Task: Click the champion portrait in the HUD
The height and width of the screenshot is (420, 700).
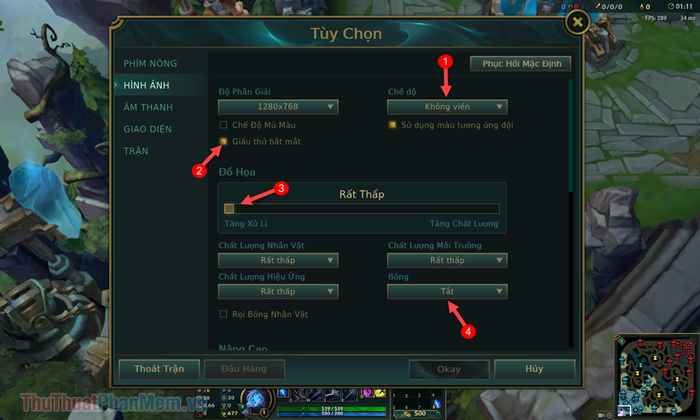Action: coord(257,400)
